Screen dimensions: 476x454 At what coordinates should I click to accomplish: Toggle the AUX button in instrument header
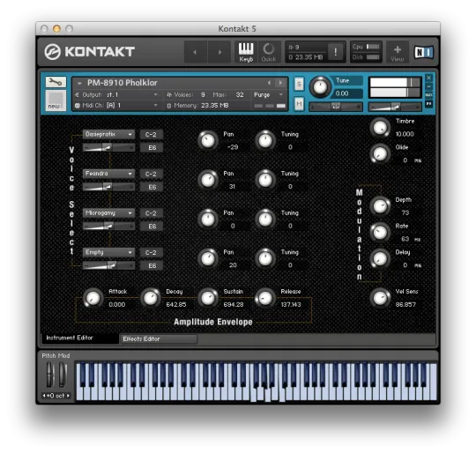click(428, 95)
